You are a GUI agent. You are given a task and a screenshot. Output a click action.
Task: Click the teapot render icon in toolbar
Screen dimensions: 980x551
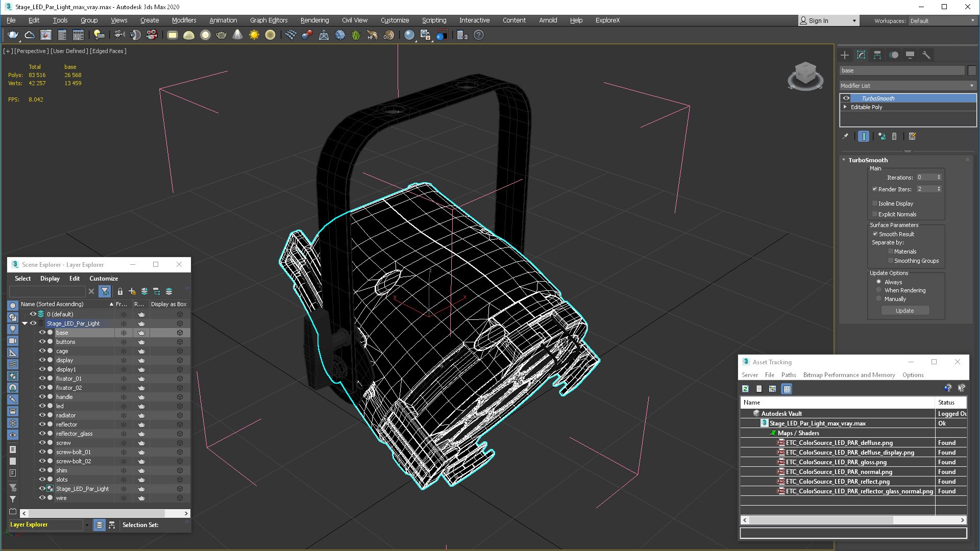(x=13, y=35)
